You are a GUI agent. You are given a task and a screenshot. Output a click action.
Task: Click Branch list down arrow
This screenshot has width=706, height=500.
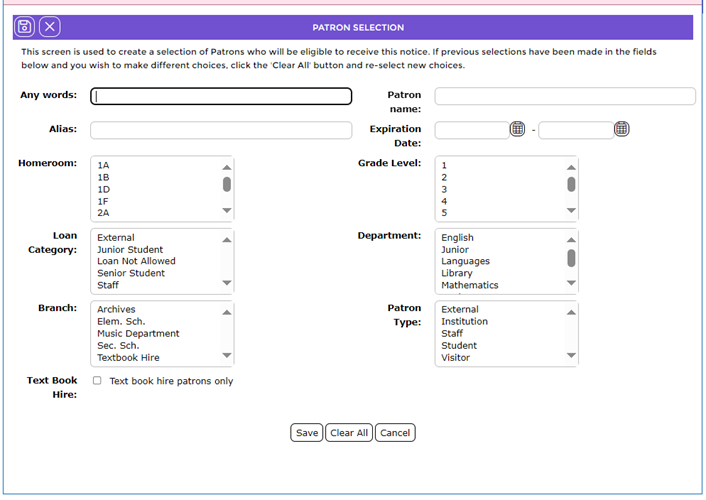(227, 355)
